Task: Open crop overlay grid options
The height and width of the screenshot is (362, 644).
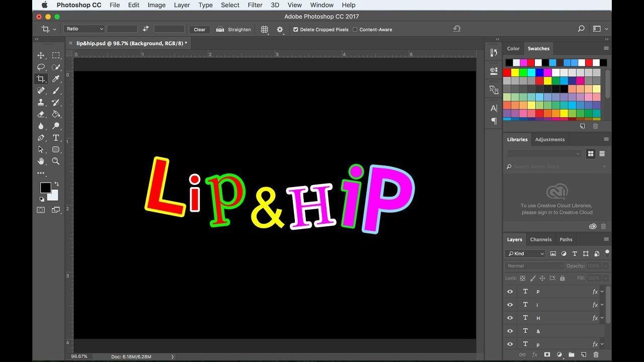Action: 264,30
